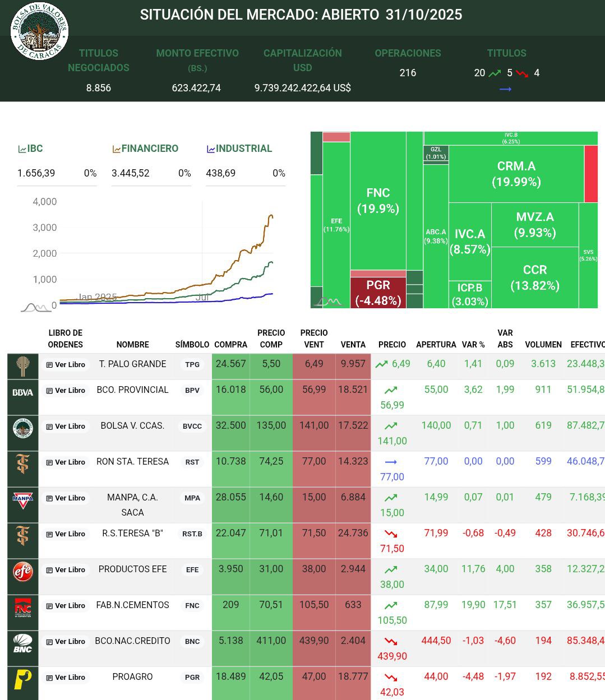Sort table by APERTURA column header
605x700 pixels.
point(436,345)
